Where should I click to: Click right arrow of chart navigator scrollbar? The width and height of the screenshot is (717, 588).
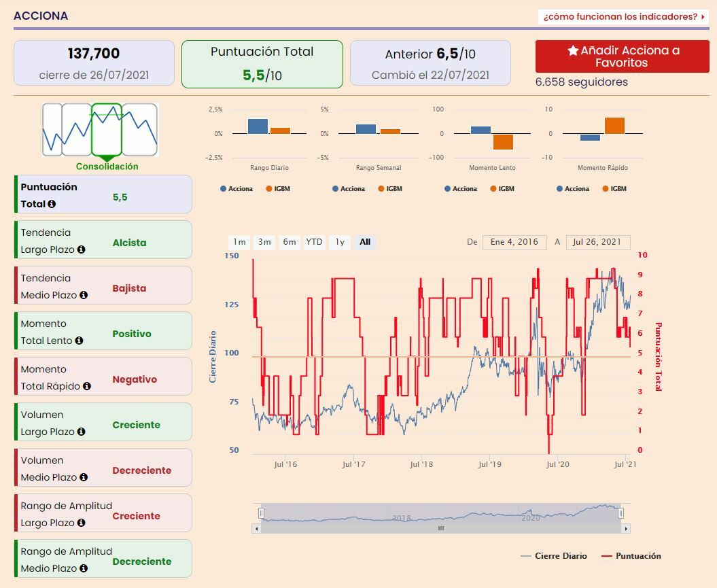point(626,529)
